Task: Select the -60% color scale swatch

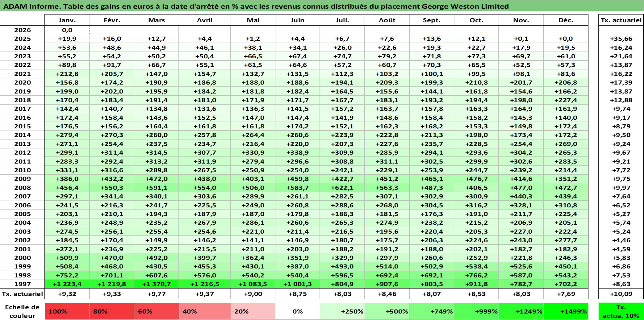Action: [157, 311]
